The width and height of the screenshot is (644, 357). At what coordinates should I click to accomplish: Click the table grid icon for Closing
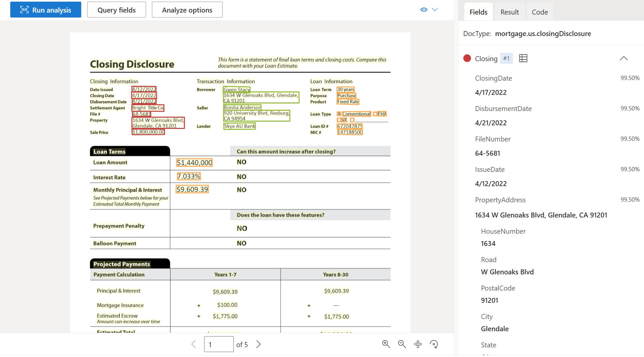tap(522, 58)
